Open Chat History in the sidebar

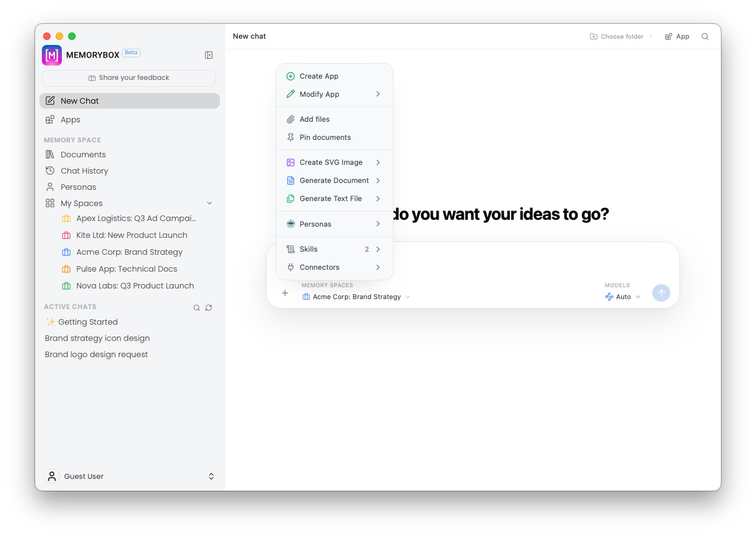129,170
